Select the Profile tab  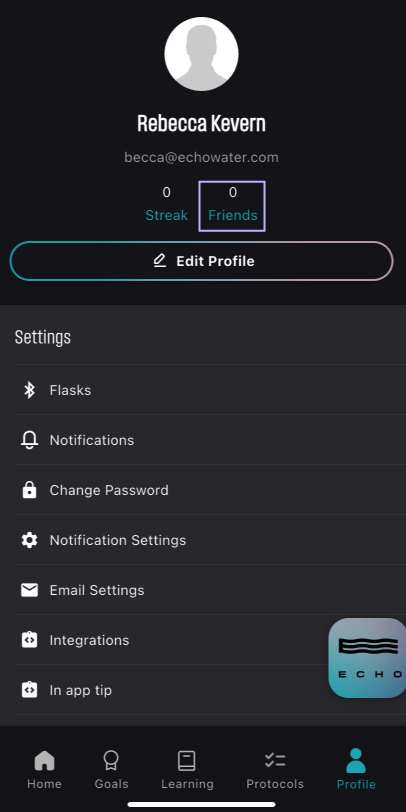coord(356,770)
